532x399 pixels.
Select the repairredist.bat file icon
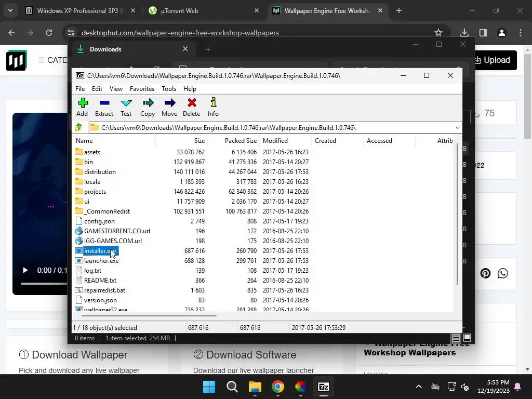79,290
